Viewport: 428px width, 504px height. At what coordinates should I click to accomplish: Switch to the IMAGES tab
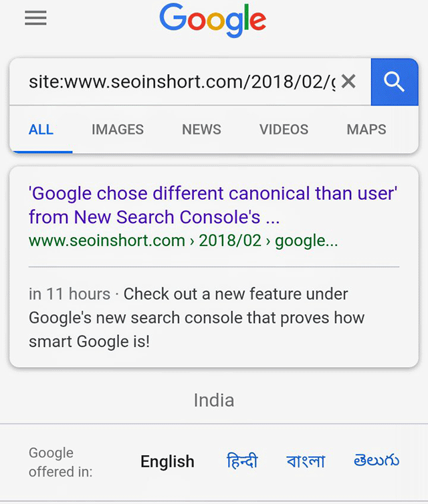tap(118, 130)
